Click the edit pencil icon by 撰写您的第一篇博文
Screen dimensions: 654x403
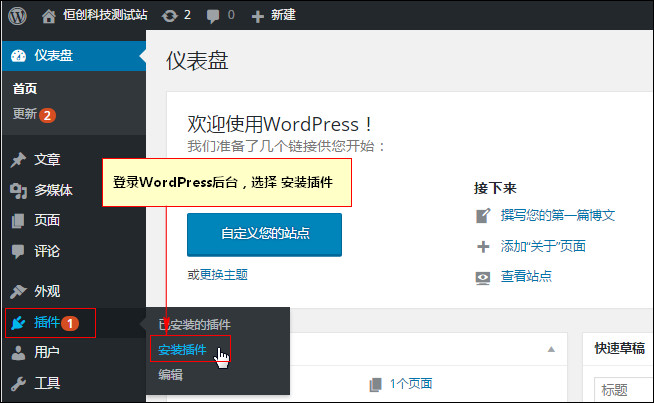483,216
